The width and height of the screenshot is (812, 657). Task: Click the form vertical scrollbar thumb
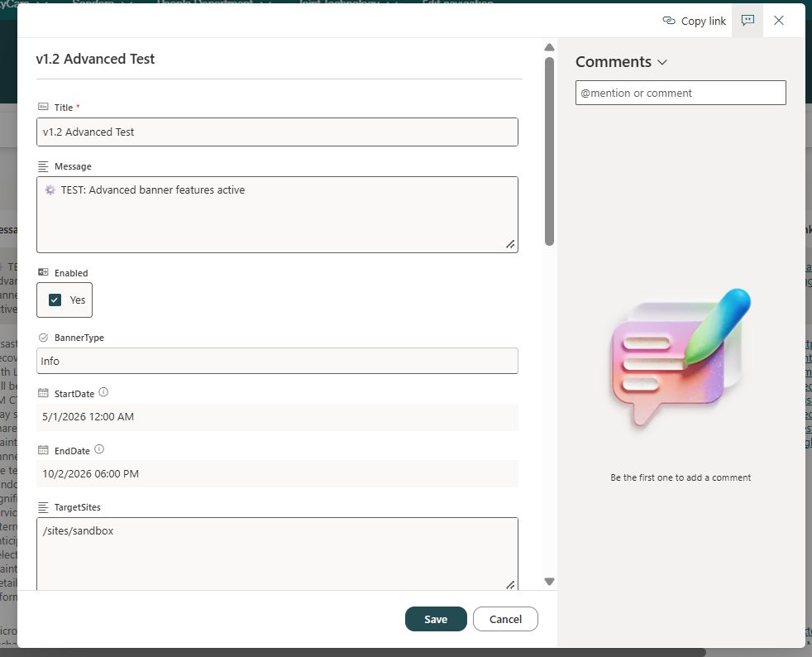549,151
